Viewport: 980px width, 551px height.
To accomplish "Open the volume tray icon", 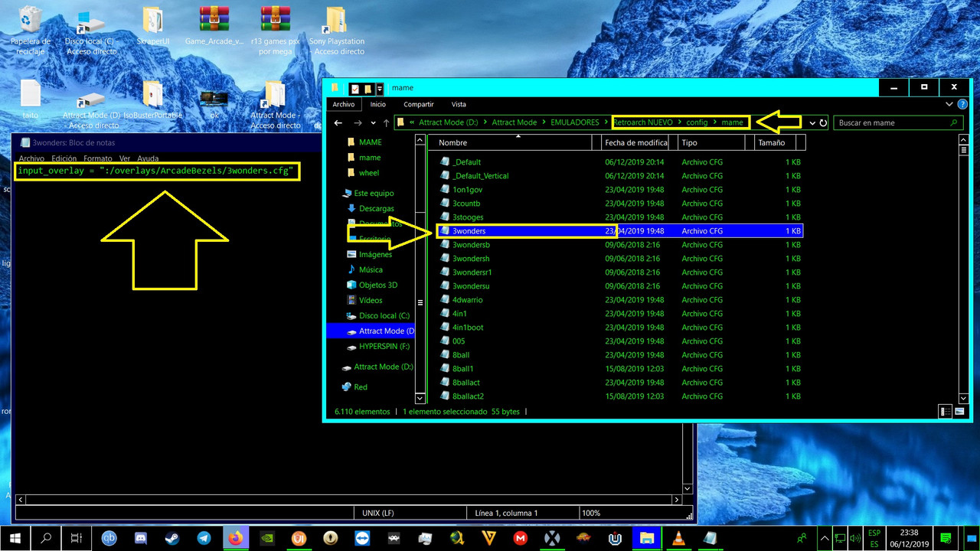I will [855, 538].
